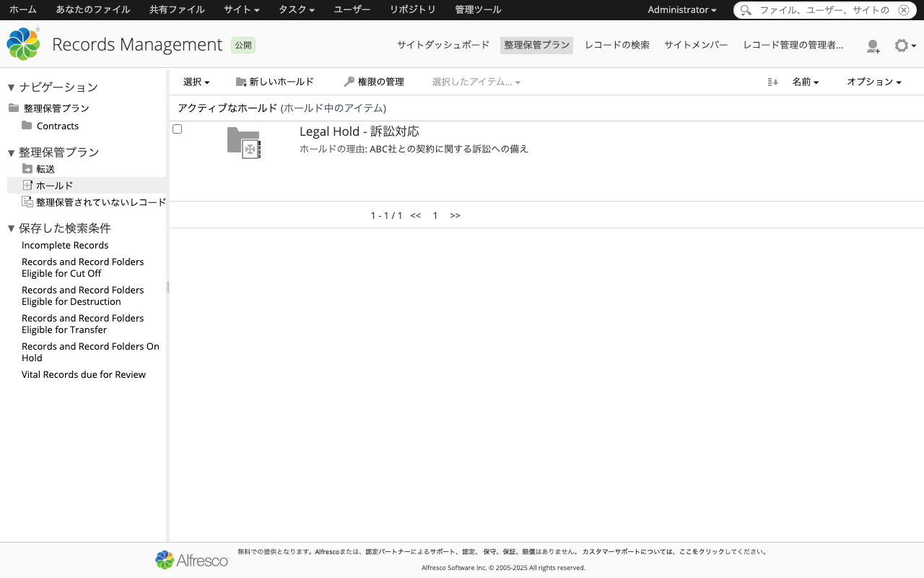The height and width of the screenshot is (578, 924).
Task: Select the 整理保管プラン site tab
Action: click(536, 46)
